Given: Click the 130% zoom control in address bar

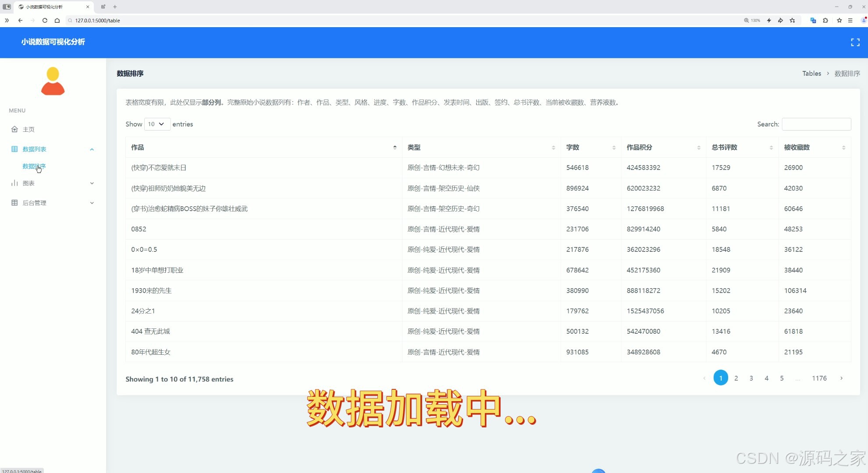Looking at the screenshot, I should (752, 20).
